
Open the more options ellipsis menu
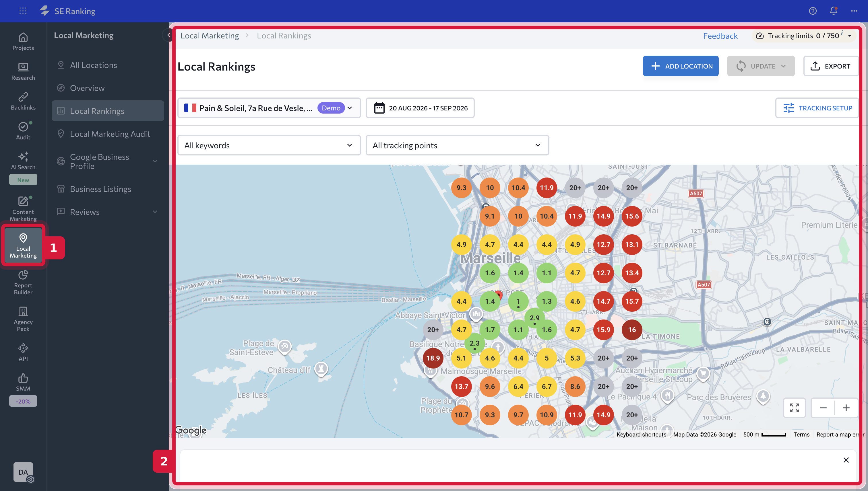click(854, 11)
